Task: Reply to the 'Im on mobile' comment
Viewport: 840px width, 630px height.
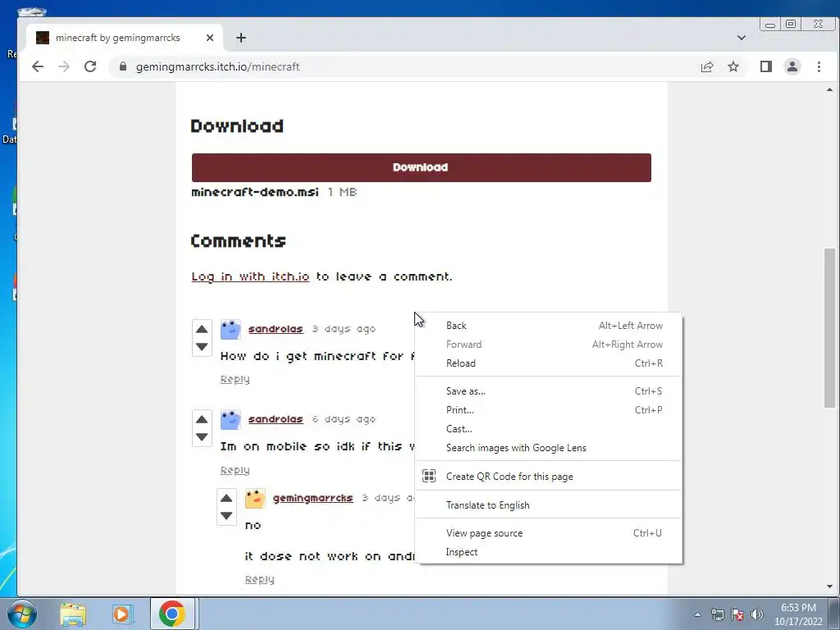Action: click(235, 470)
